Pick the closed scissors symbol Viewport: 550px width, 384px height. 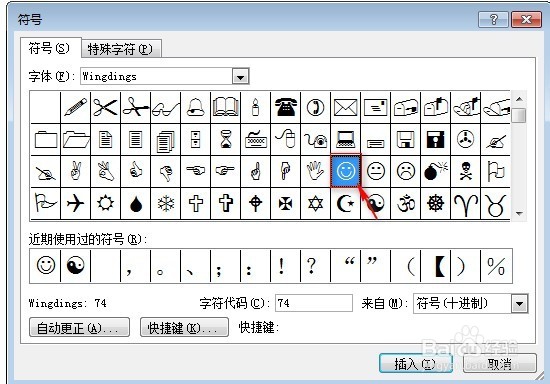[105, 107]
